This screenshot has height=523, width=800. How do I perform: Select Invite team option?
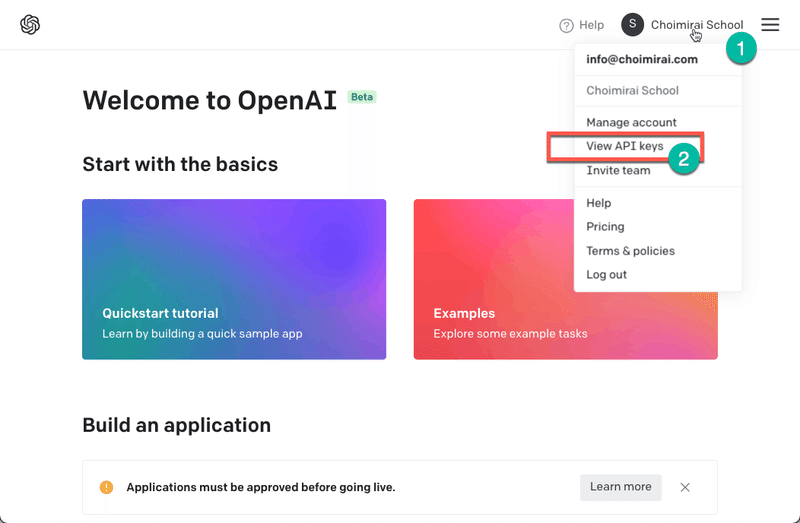618,170
